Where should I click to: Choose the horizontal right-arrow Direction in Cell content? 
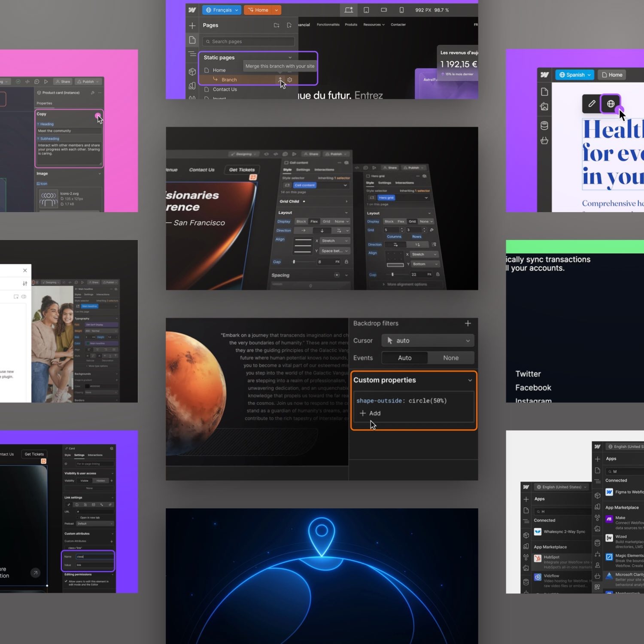[x=303, y=230]
